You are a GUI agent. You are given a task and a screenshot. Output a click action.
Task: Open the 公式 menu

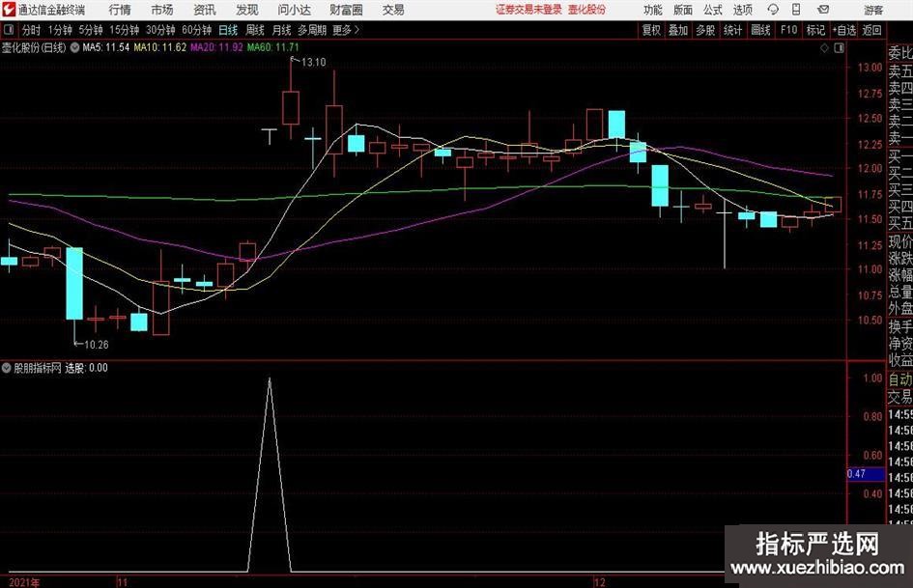[713, 10]
